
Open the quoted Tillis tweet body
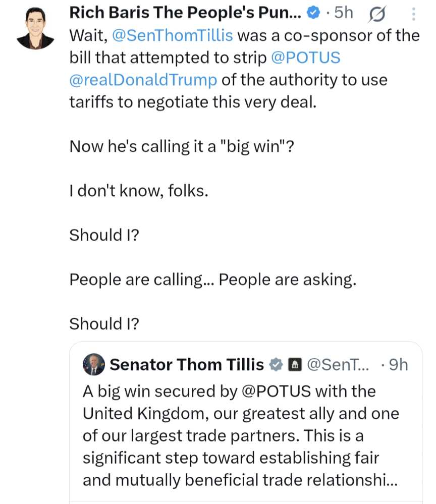tap(241, 435)
